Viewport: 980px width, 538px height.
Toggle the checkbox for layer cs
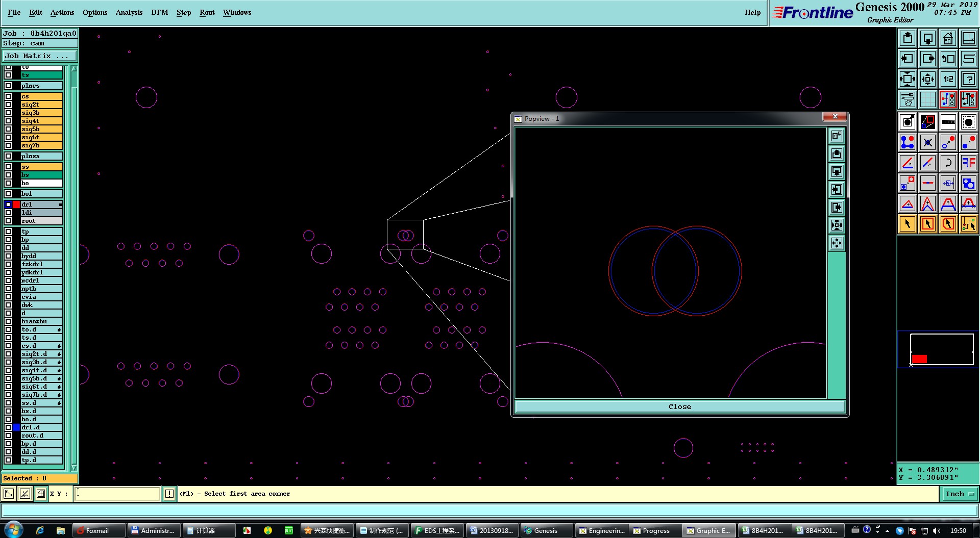(8, 96)
